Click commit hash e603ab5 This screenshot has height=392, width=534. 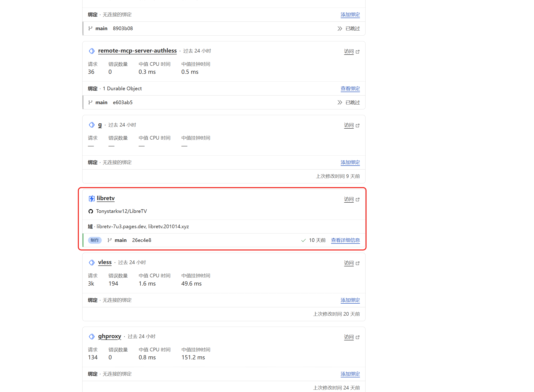123,102
